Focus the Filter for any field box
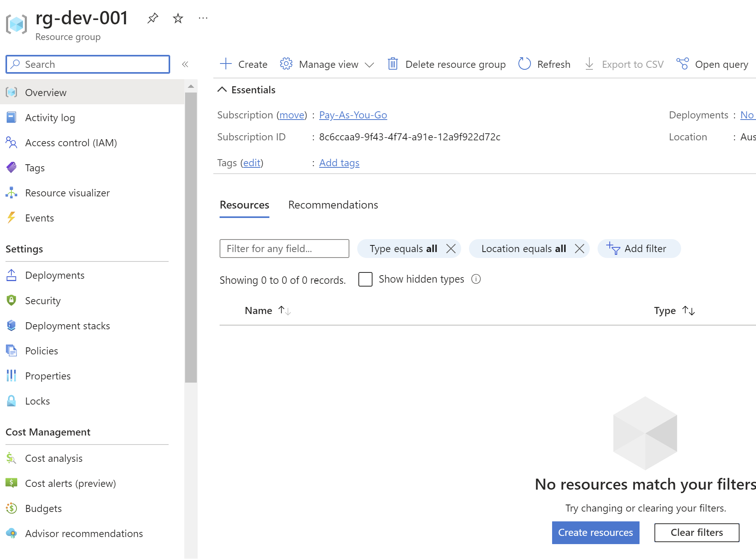 pyautogui.click(x=284, y=249)
